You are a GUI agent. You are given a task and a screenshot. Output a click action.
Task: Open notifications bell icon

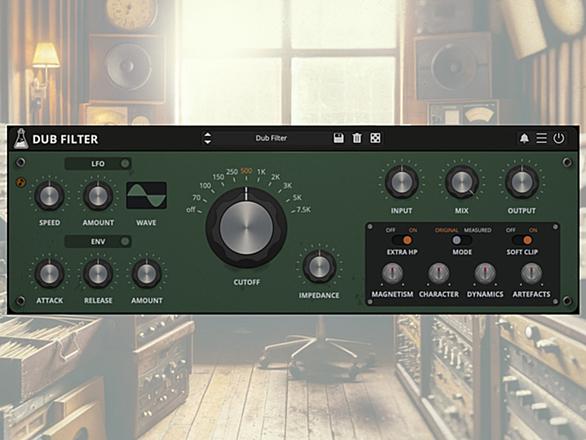point(524,138)
